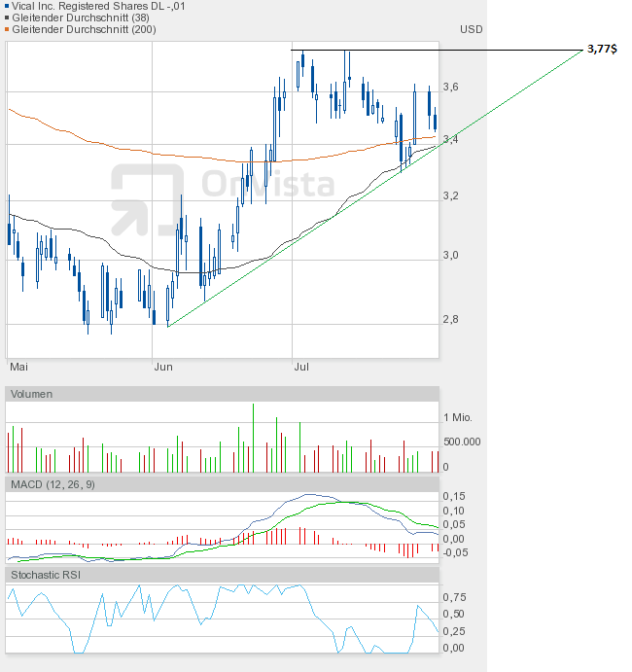The height and width of the screenshot is (672, 632).
Task: Click the dark 38-day average legend marker
Action: click(x=7, y=18)
